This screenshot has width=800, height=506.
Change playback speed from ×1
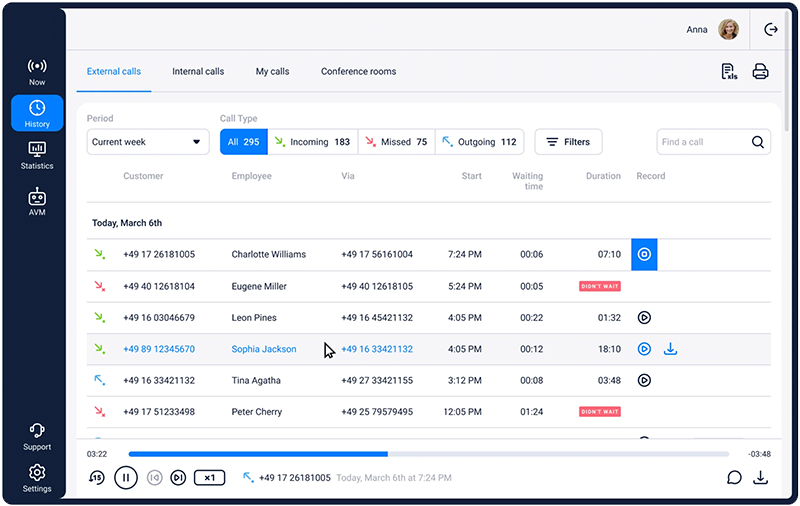209,478
